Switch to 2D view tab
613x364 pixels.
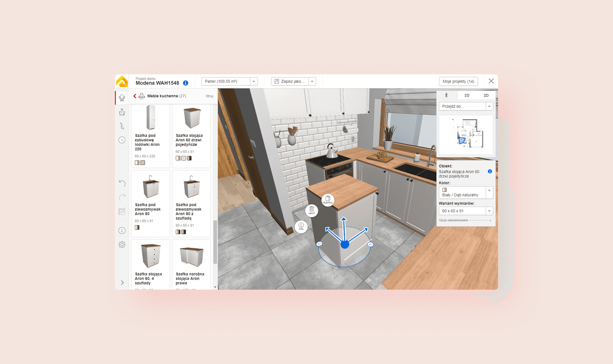coord(486,95)
